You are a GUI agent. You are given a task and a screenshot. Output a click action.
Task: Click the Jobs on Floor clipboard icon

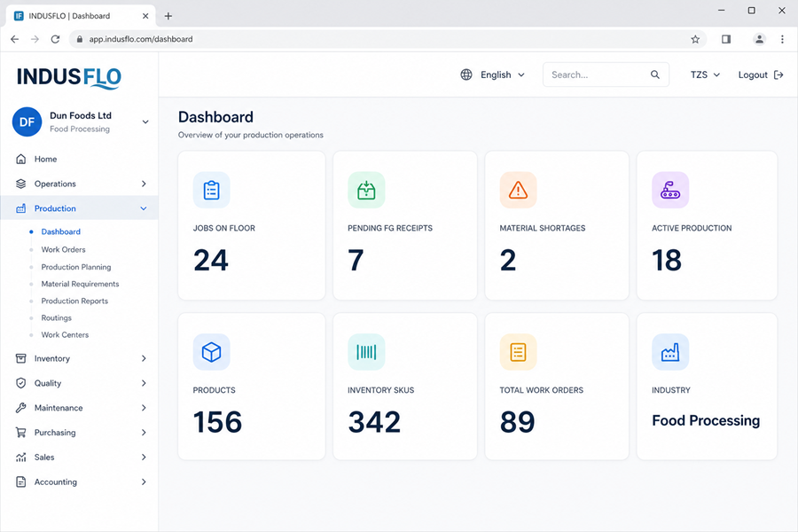[211, 190]
